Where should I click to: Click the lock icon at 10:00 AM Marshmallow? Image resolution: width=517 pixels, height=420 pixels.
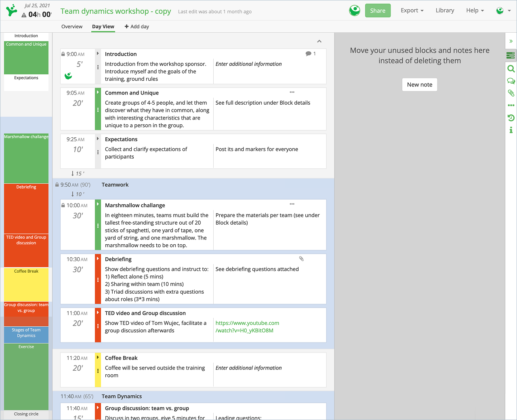click(63, 205)
